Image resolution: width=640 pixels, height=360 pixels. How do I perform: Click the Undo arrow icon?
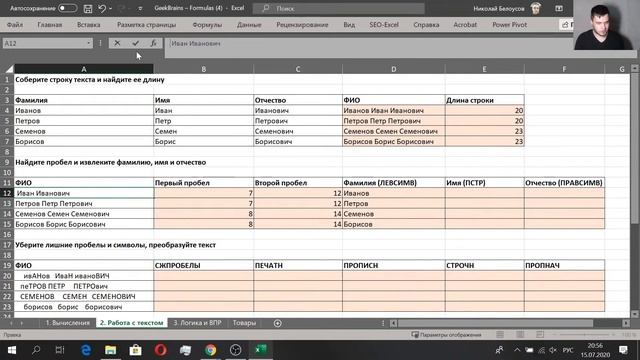(102, 8)
